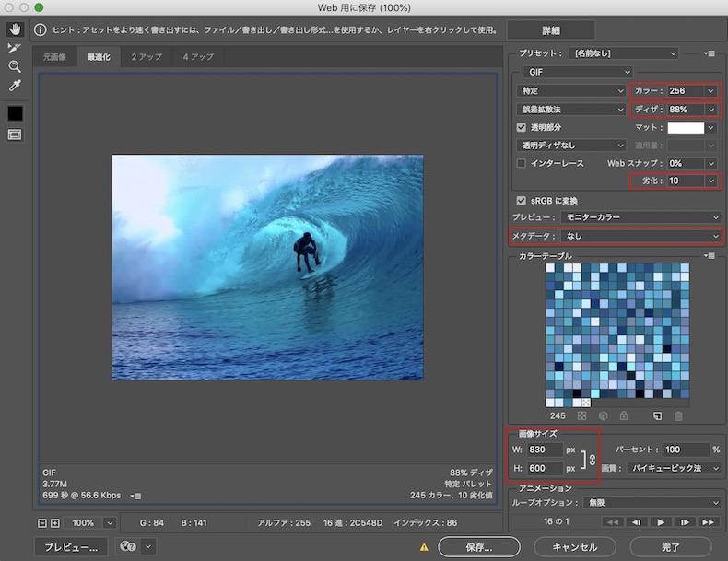Screen dimensions: 728x561
Task: Open the プリセット dropdown
Action: tap(624, 53)
